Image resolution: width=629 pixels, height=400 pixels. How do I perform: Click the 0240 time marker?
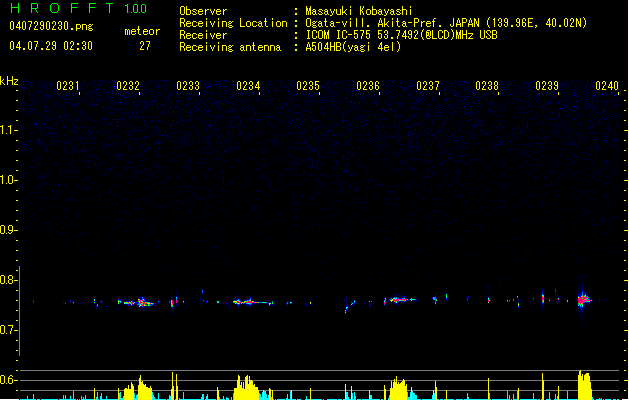607,85
